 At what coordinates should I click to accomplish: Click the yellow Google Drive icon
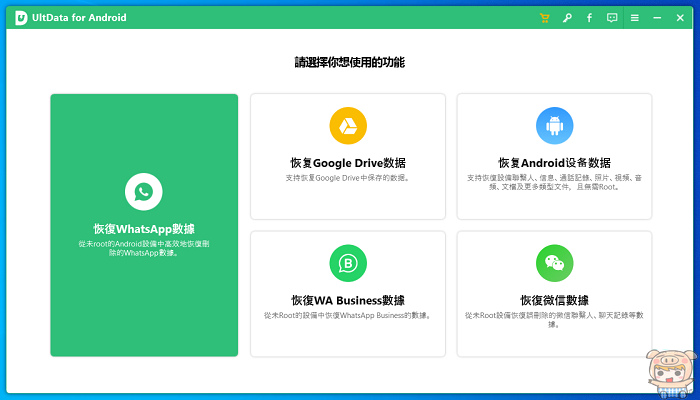click(x=348, y=125)
